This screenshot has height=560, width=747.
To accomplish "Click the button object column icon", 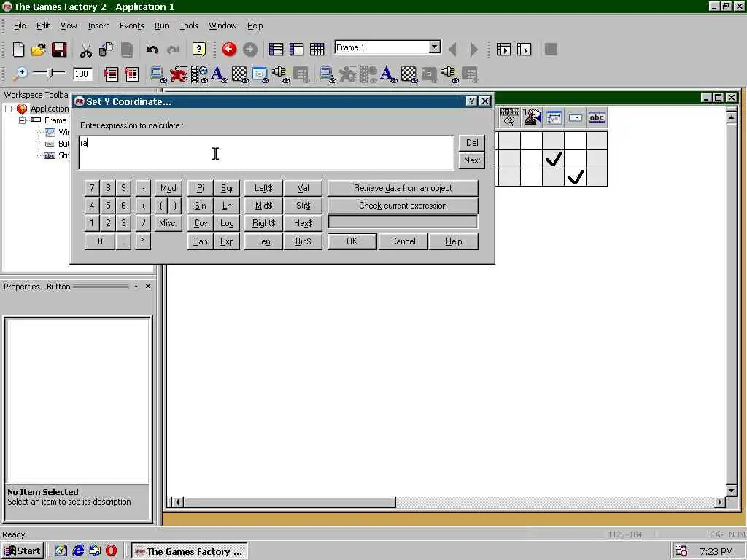I will (x=576, y=117).
